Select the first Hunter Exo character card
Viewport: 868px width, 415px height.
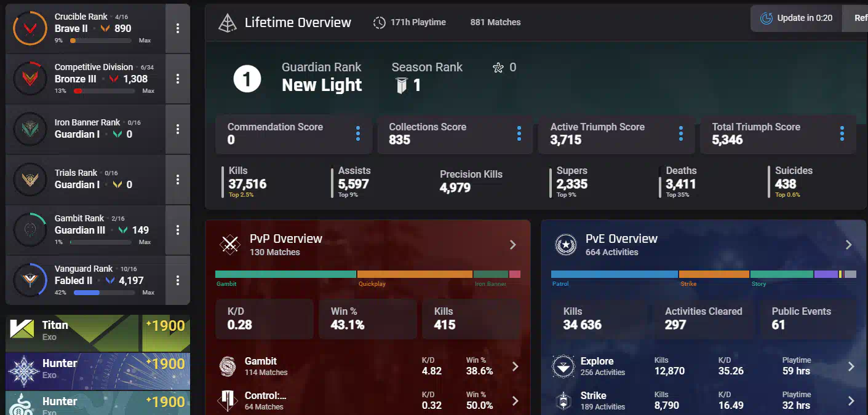98,368
